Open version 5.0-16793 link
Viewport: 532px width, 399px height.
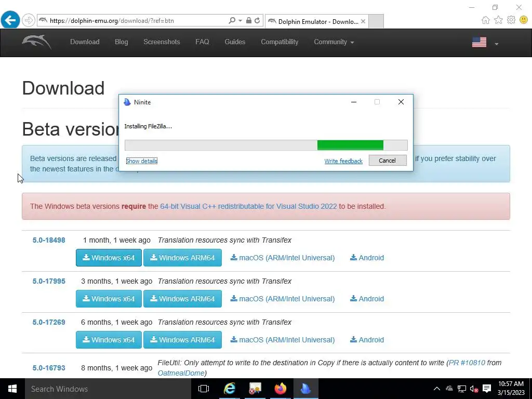click(49, 368)
